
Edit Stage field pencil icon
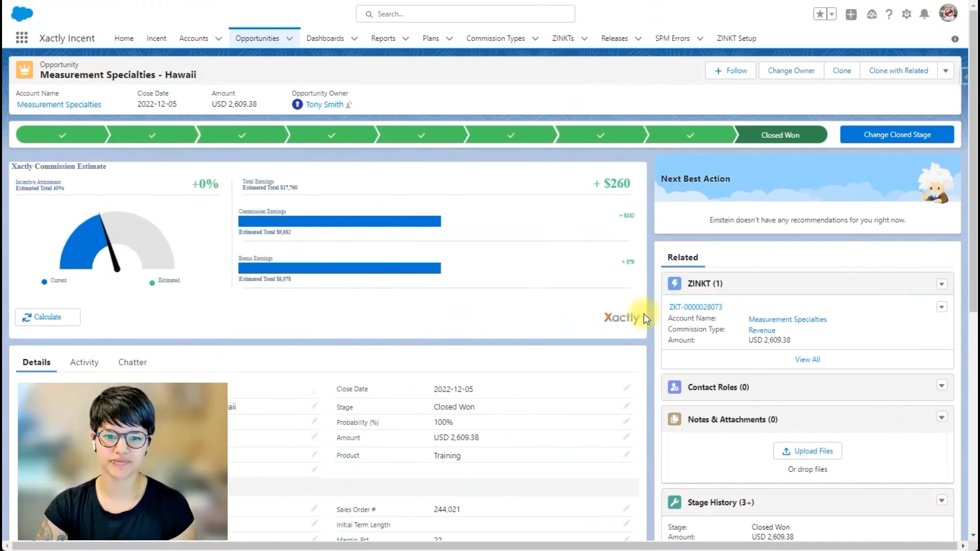click(626, 406)
